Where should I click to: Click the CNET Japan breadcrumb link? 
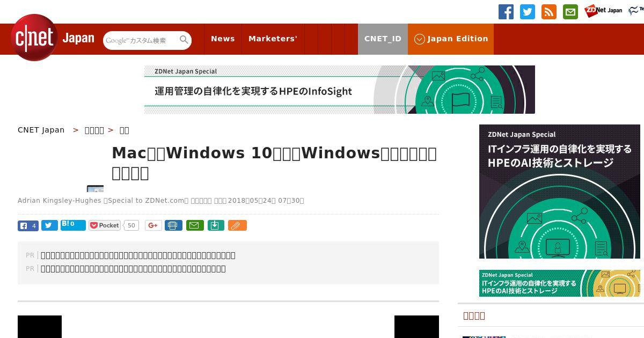point(41,130)
